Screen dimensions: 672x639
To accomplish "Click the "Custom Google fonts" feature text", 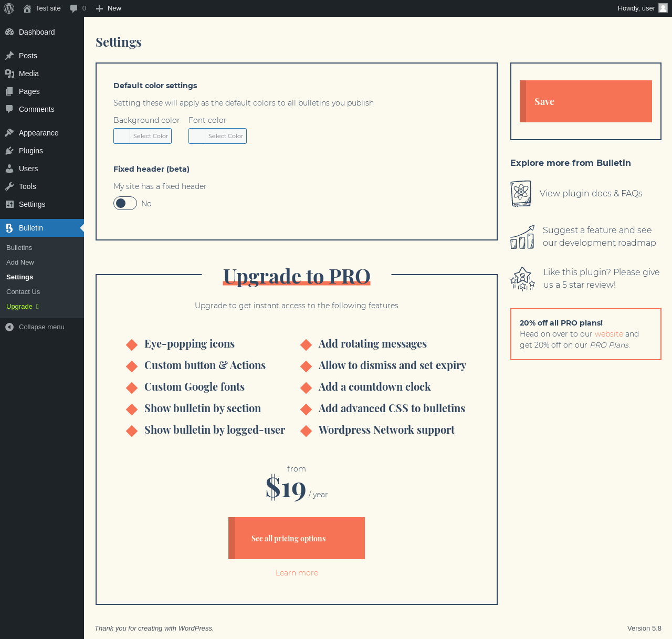I will coord(194,387).
